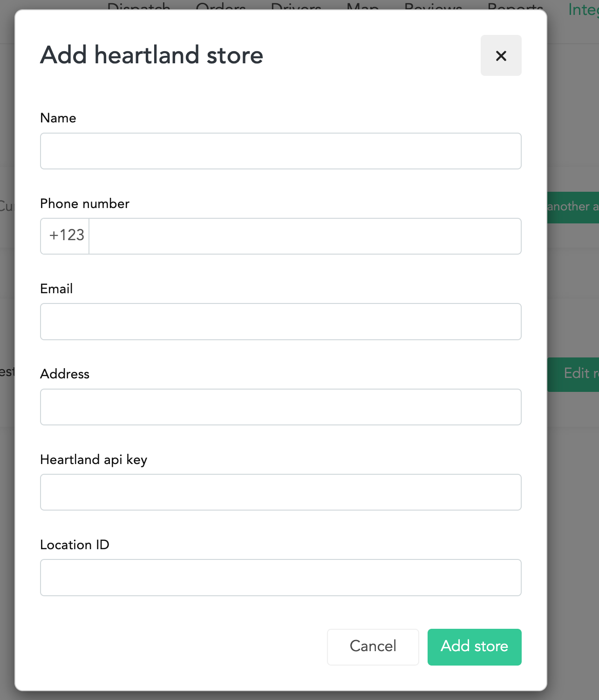Focus the Phone number text box
The image size is (599, 700).
pos(305,236)
